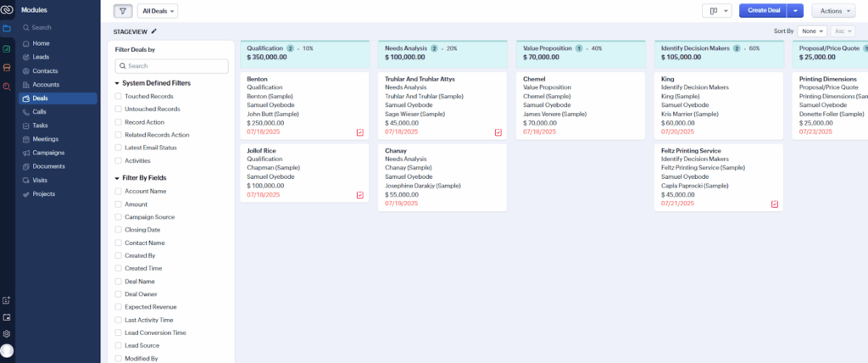
Task: Expand the Sort By None dropdown
Action: click(x=810, y=31)
